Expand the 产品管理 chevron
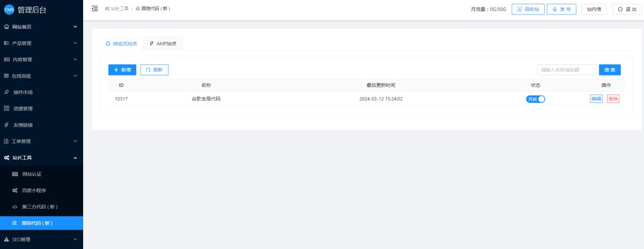 point(75,43)
